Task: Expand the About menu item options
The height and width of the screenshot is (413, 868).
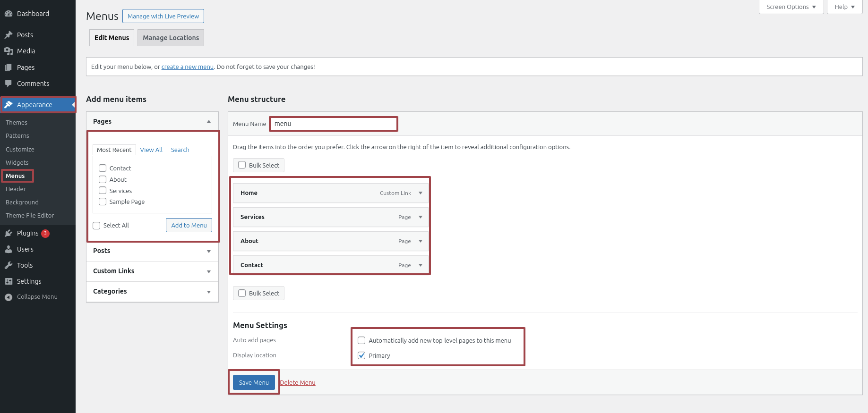Action: point(421,241)
